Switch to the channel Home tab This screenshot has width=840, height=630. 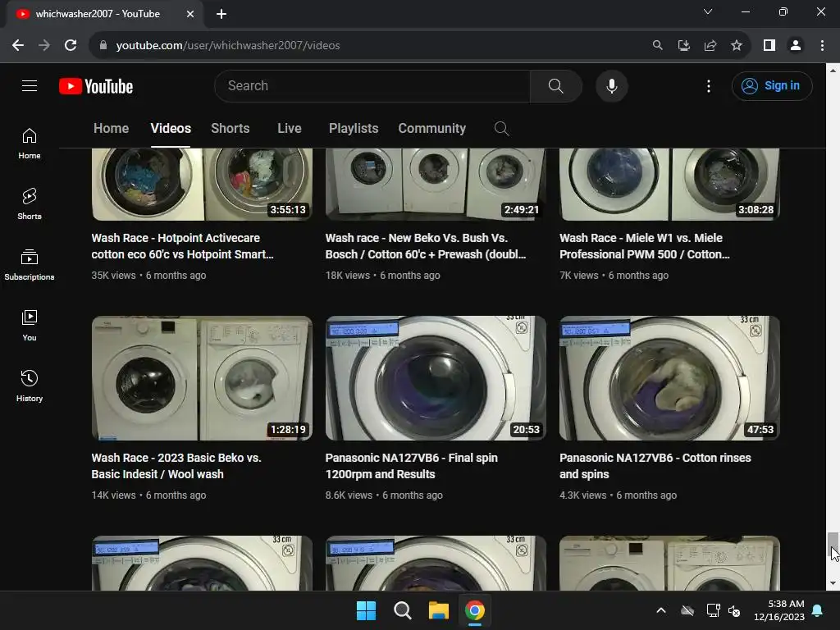coord(111,129)
